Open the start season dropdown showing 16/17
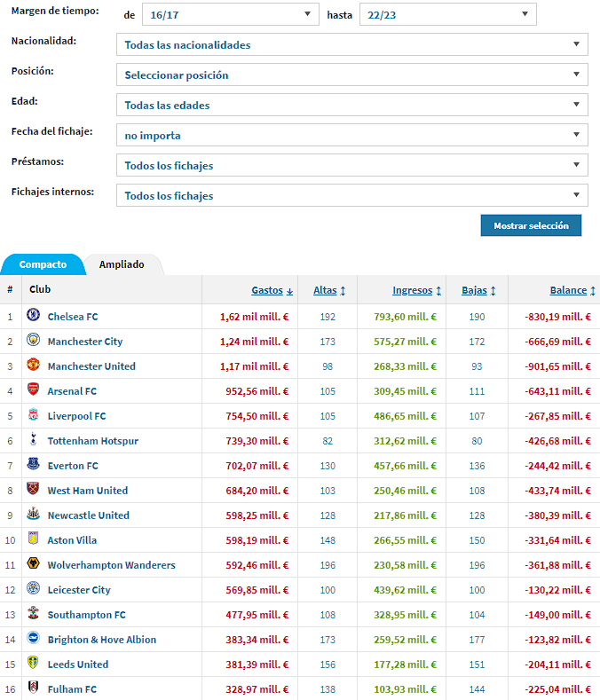600x700 pixels. [x=231, y=14]
